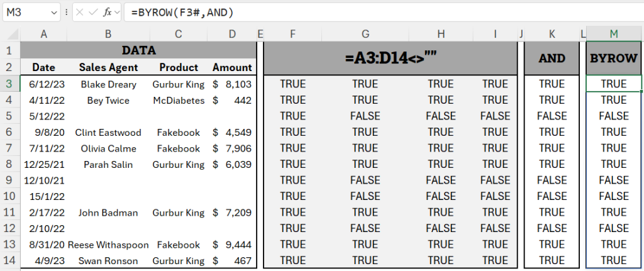Click the cell containing Clint Eastwood
644x271 pixels.
click(x=108, y=132)
